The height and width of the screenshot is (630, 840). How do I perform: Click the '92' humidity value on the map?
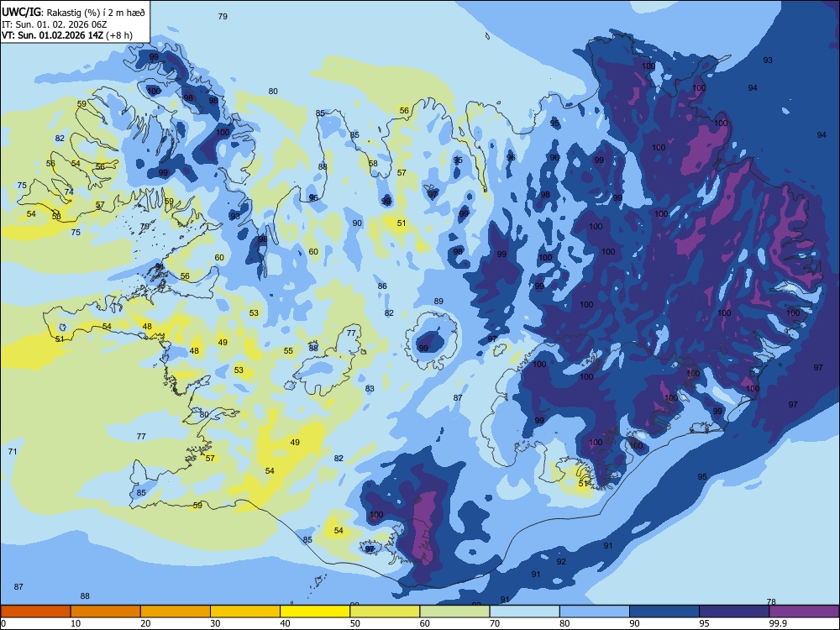pyautogui.click(x=561, y=561)
